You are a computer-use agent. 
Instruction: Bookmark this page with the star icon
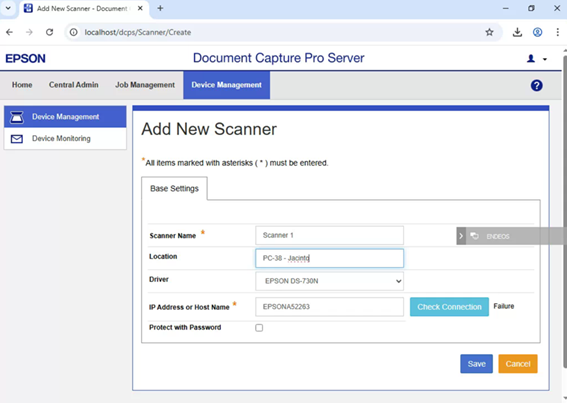click(x=489, y=32)
